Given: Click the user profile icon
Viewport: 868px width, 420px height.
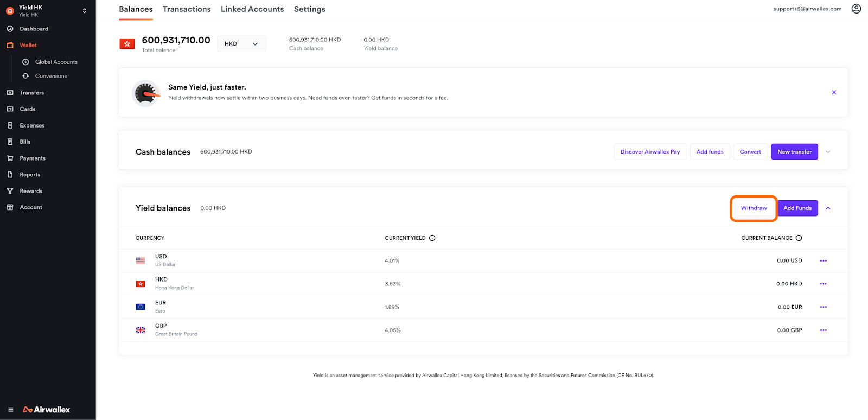Looking at the screenshot, I should 856,9.
